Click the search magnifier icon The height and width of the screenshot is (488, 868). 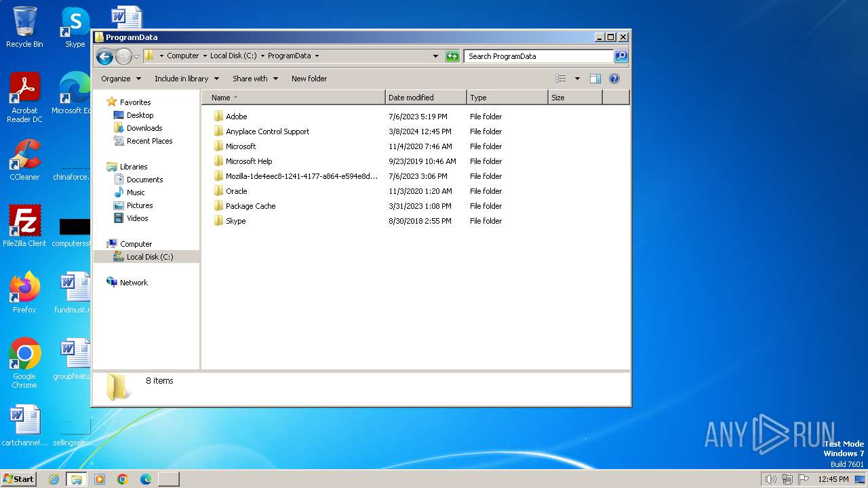(x=620, y=56)
